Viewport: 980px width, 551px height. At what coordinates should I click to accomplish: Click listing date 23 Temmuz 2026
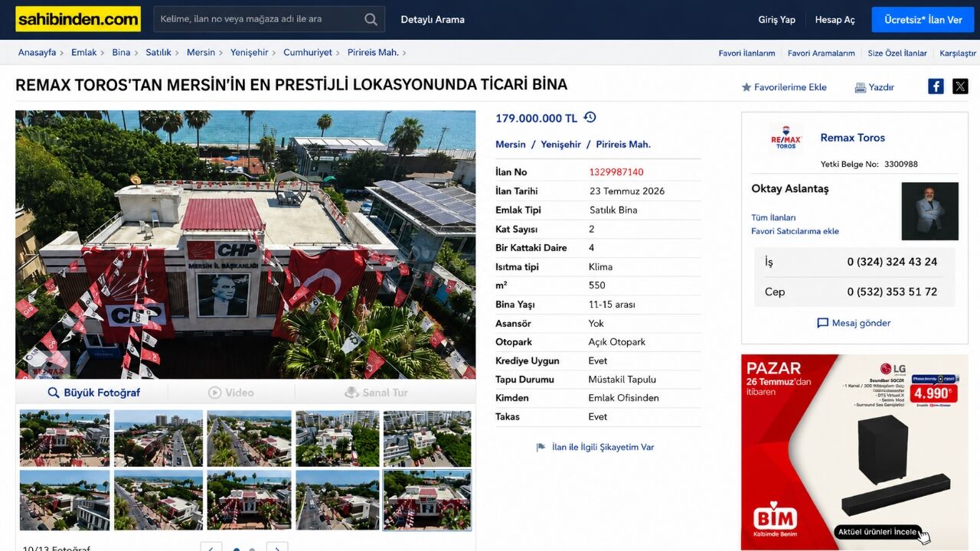tap(627, 191)
